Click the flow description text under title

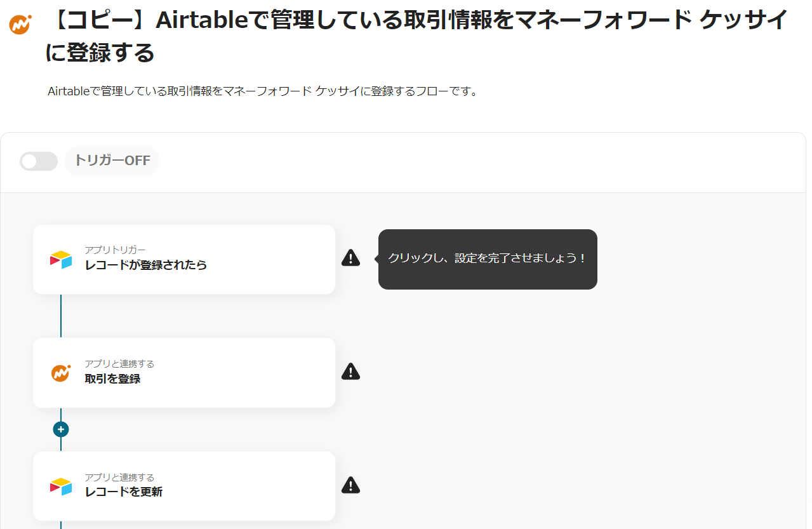[x=262, y=91]
